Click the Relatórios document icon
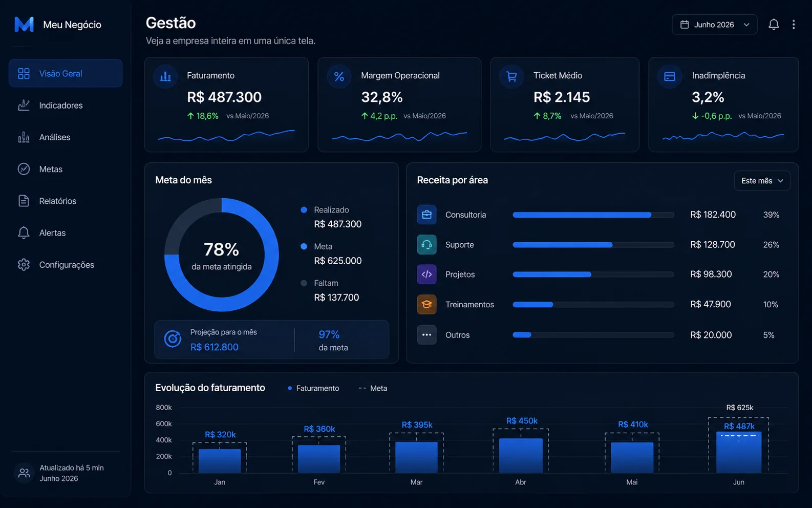This screenshot has width=812, height=508. click(24, 201)
